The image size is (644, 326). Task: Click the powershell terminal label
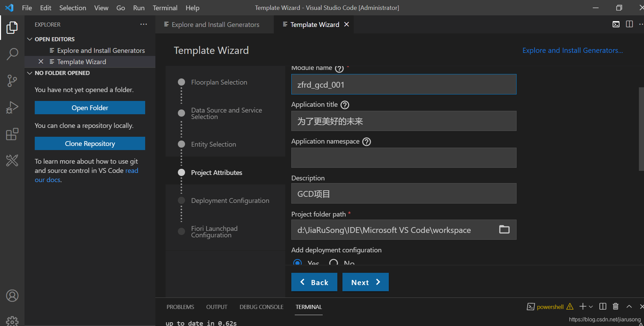550,307
